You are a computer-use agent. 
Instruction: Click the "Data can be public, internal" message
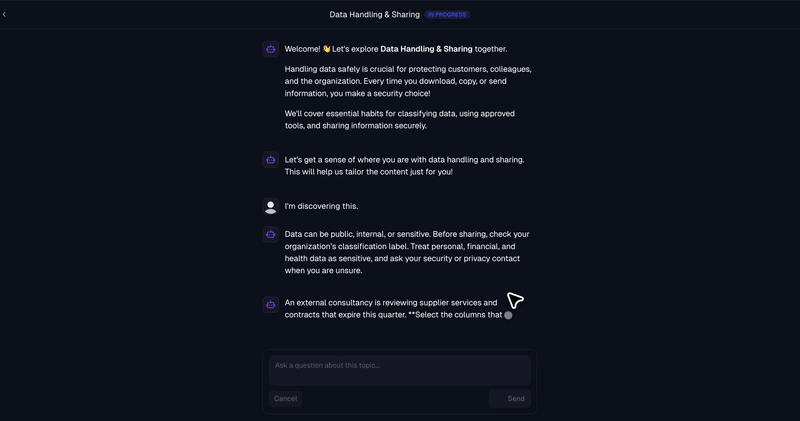[407, 252]
